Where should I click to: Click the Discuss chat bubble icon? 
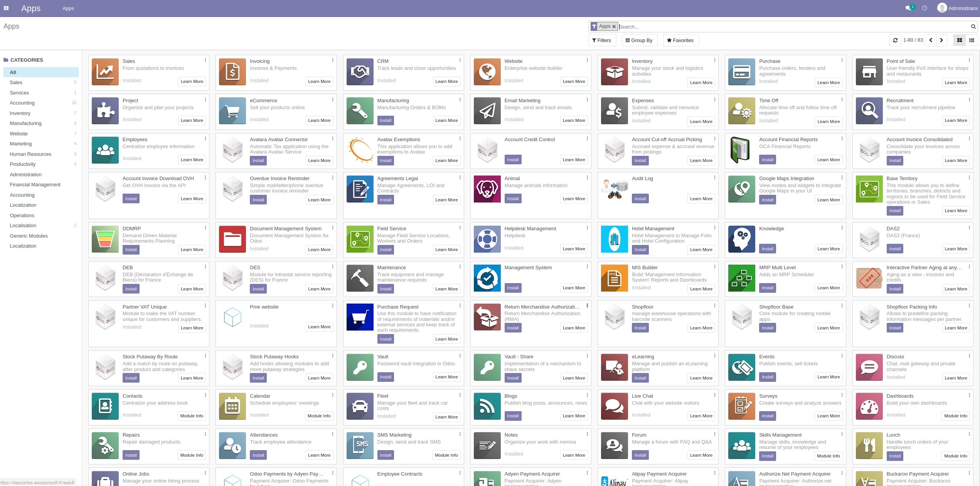click(869, 367)
